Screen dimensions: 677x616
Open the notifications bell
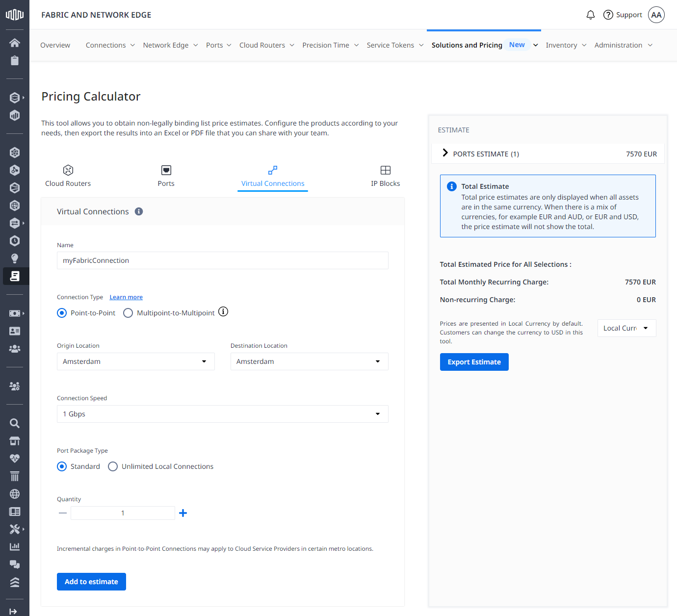pos(591,15)
